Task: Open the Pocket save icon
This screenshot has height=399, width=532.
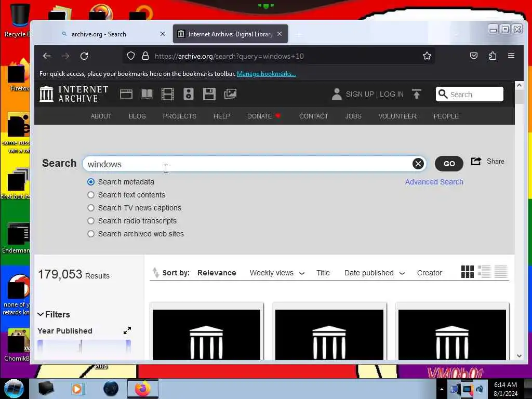Action: click(x=474, y=56)
